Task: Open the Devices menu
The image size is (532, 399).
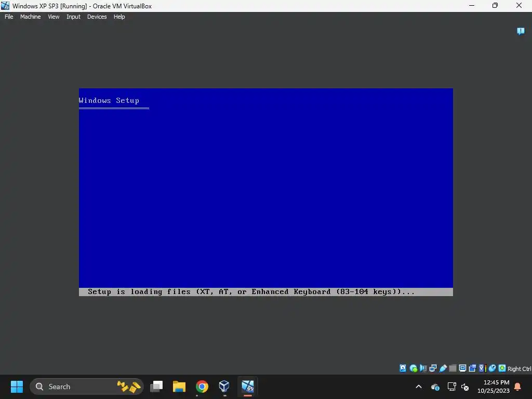Action: tap(97, 17)
